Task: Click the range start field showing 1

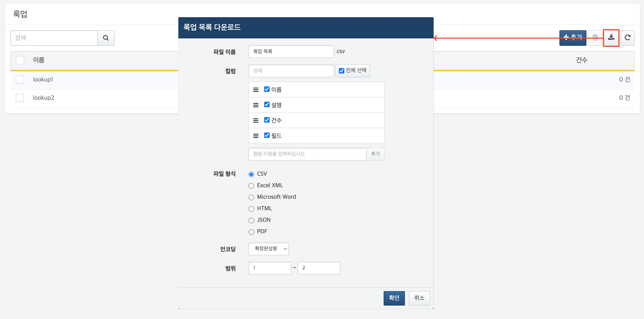Action: tap(270, 268)
